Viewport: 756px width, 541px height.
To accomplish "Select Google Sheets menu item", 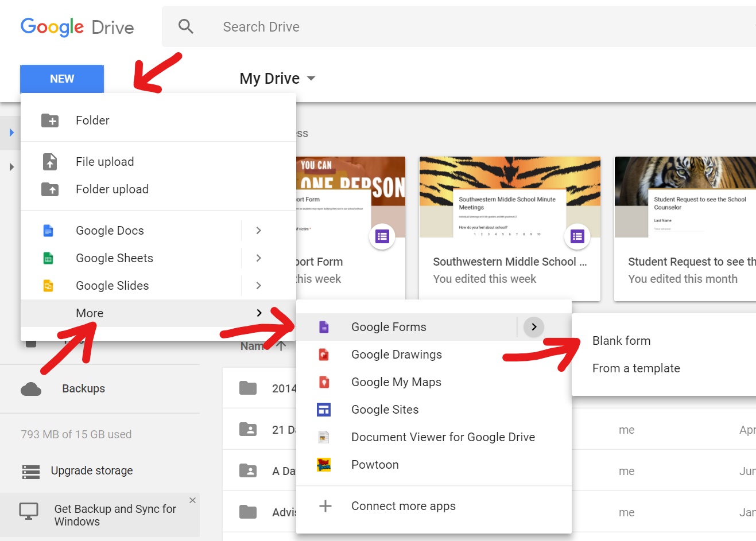I will [158, 258].
